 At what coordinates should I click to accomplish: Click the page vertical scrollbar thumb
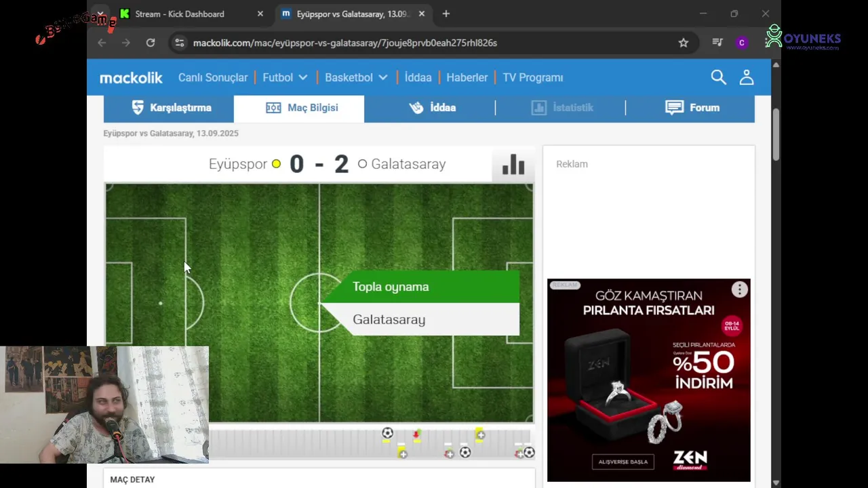776,134
